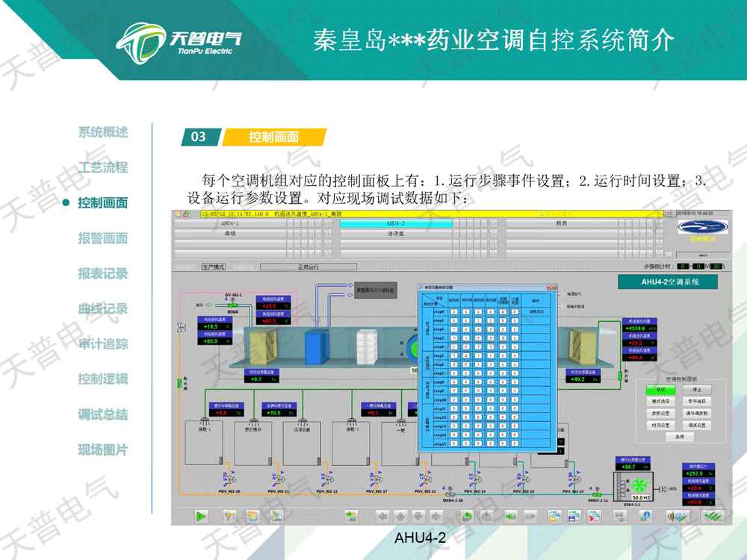Image resolution: width=747 pixels, height=560 pixels.
Task: Click the +4559.6 supply air volume reading
Action: [640, 328]
